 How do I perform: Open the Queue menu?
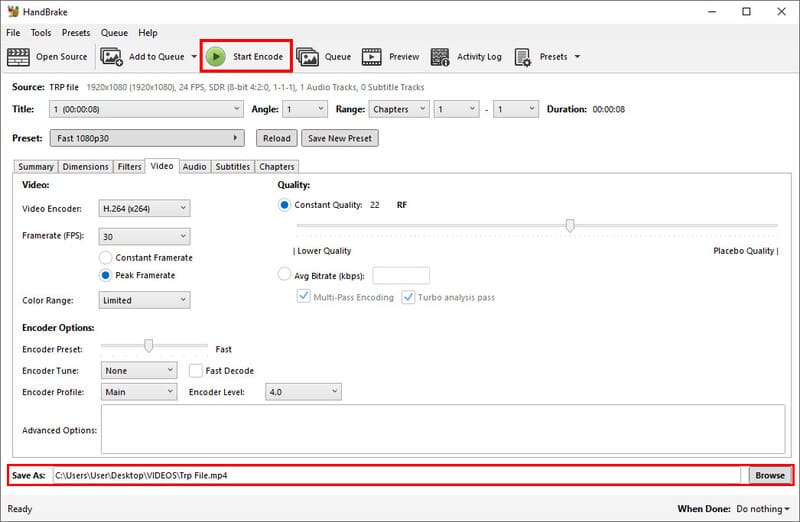114,33
